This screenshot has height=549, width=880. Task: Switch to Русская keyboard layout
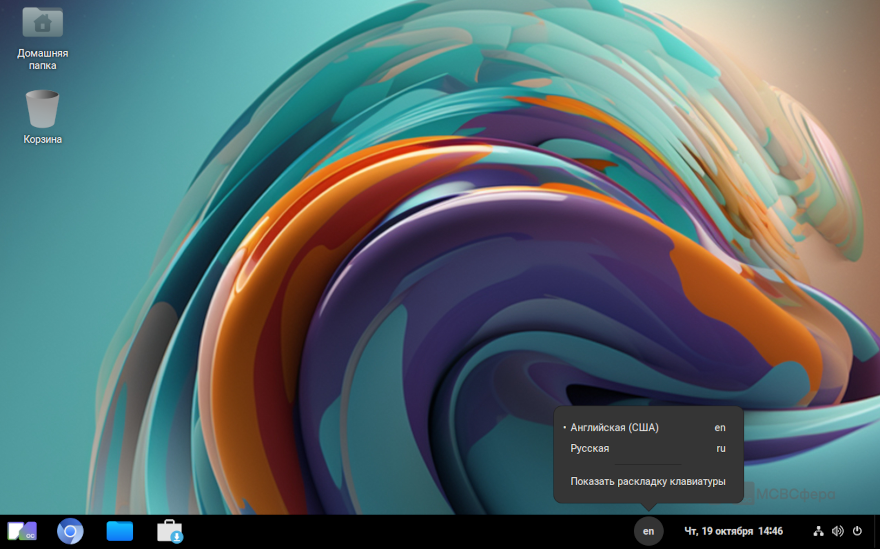tap(590, 448)
